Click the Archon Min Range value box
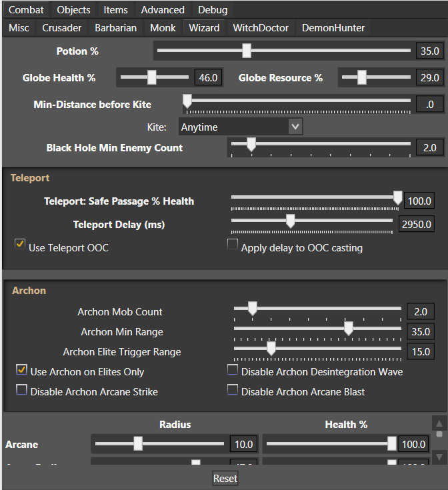 419,332
